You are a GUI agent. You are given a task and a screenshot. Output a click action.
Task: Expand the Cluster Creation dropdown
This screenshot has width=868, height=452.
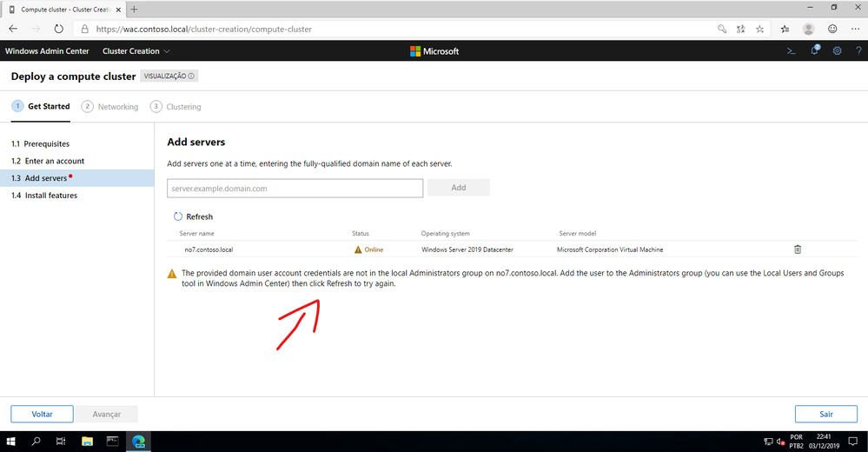136,51
